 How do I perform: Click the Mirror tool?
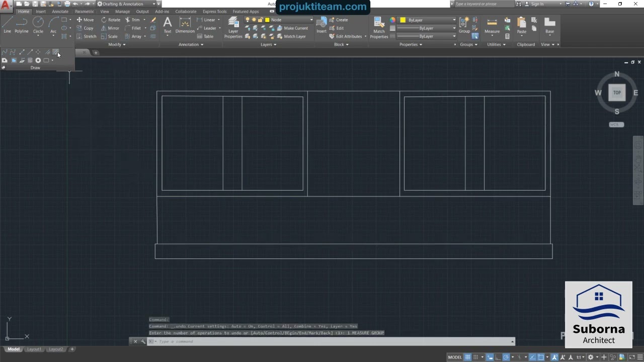pyautogui.click(x=110, y=28)
